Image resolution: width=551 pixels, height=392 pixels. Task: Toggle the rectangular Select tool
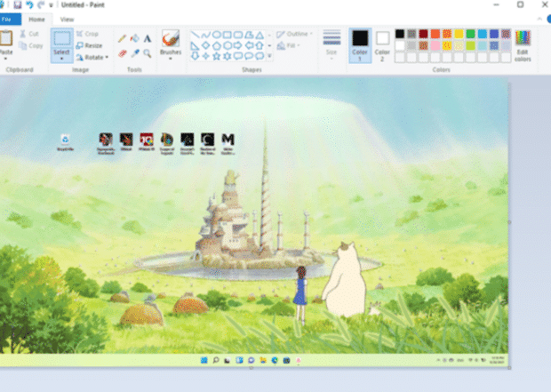click(x=62, y=39)
